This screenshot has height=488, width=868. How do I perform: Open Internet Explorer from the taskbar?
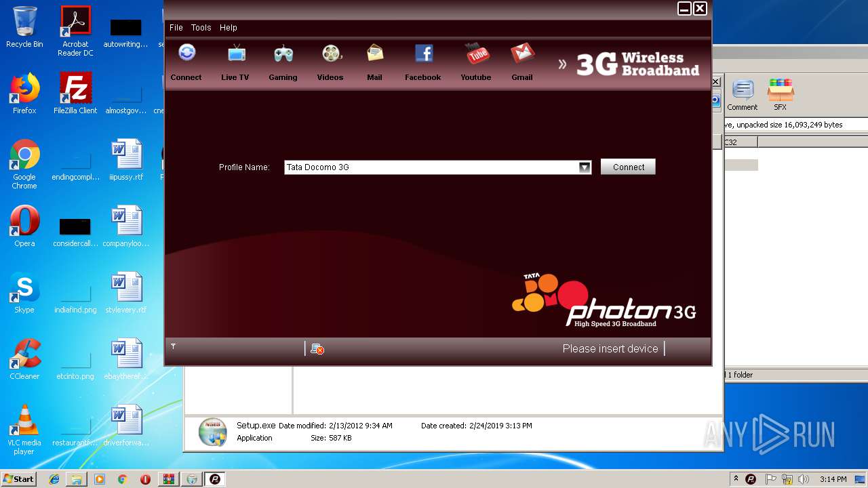pos(54,479)
